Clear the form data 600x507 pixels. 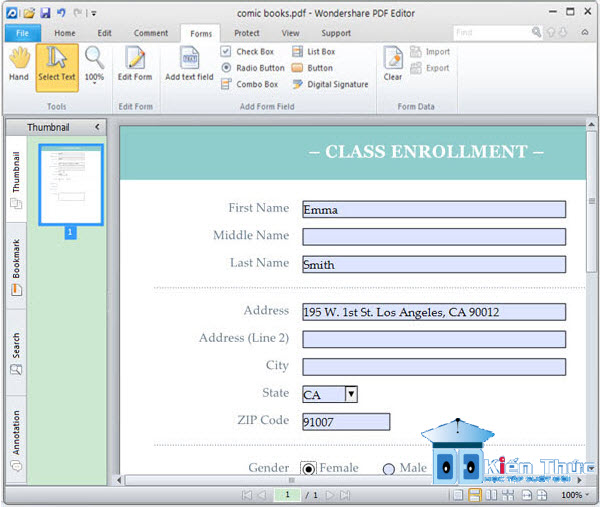(x=393, y=64)
